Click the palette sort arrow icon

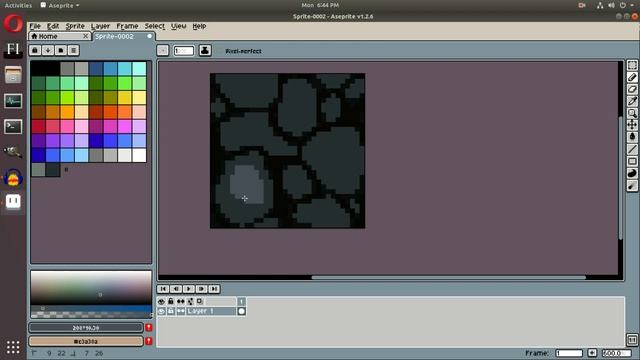point(48,50)
